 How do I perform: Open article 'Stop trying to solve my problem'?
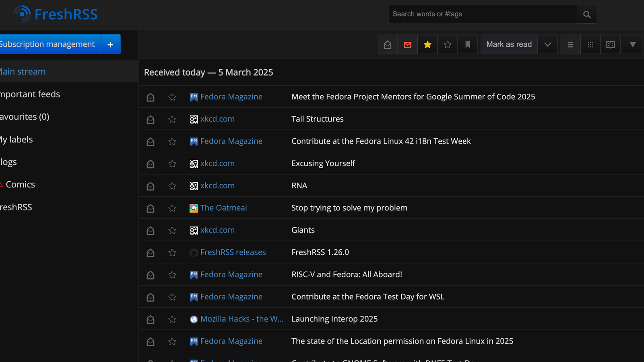click(x=349, y=208)
